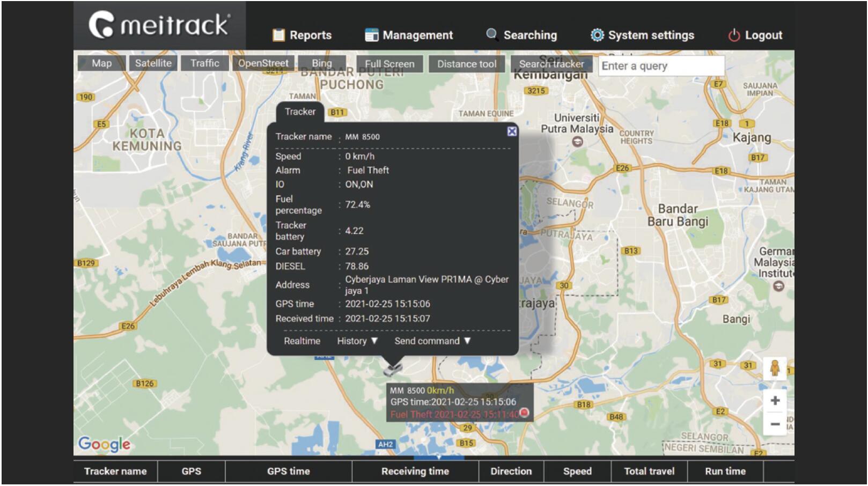The width and height of the screenshot is (868, 486).
Task: Click the fuel percentage 72.4% value
Action: (357, 204)
